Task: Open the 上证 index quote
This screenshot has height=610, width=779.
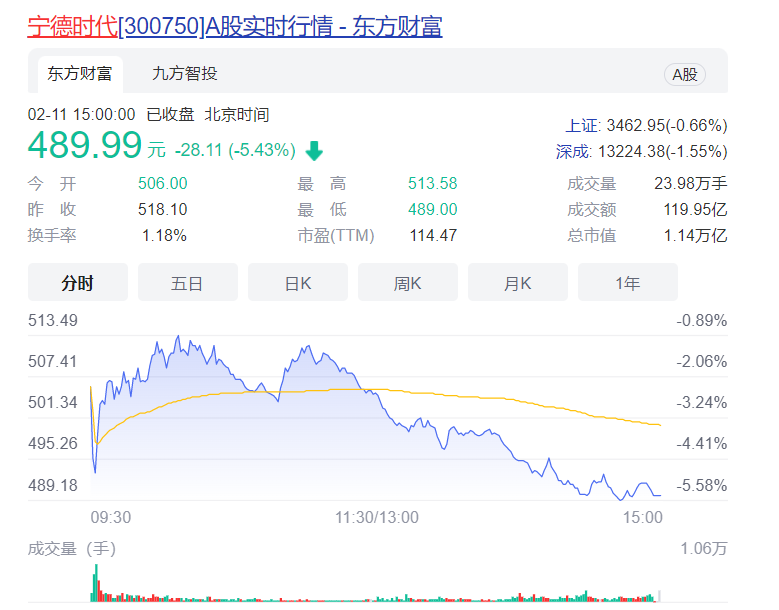Action: pos(646,126)
